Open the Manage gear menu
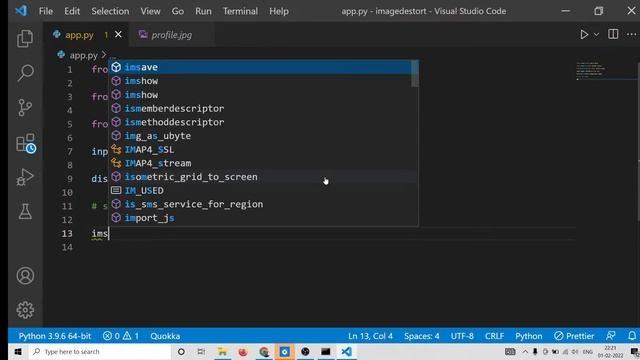This screenshot has height=360, width=640. click(x=25, y=310)
